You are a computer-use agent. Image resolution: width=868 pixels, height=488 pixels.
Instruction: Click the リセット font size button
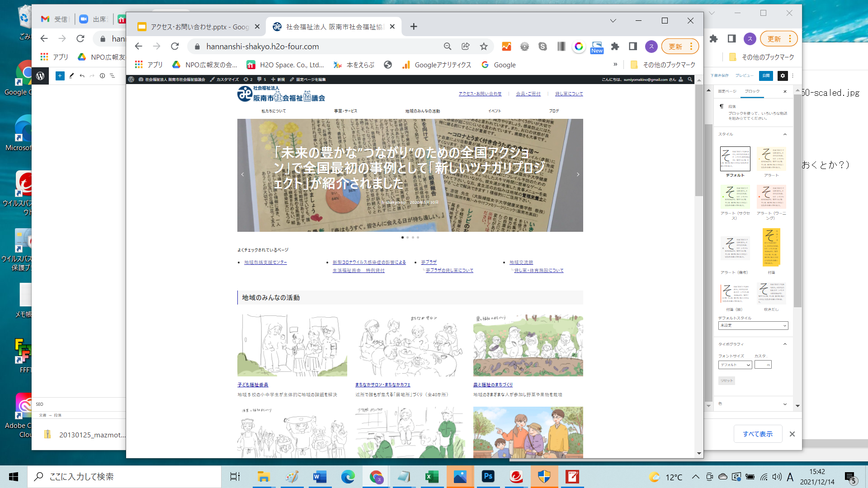tap(726, 381)
